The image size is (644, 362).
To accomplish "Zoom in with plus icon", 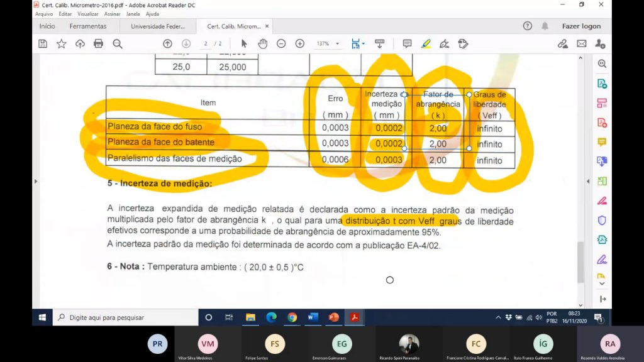I will point(300,44).
